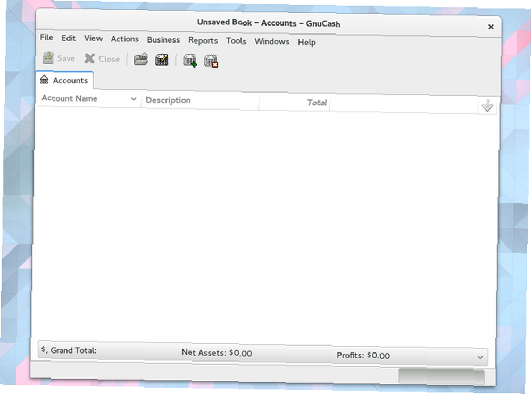This screenshot has width=532, height=395.
Task: Click the Delete account icon
Action: click(211, 61)
